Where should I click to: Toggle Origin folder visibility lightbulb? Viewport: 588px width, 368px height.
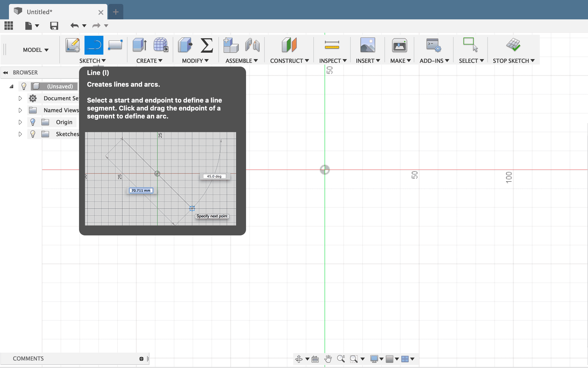[x=33, y=122]
